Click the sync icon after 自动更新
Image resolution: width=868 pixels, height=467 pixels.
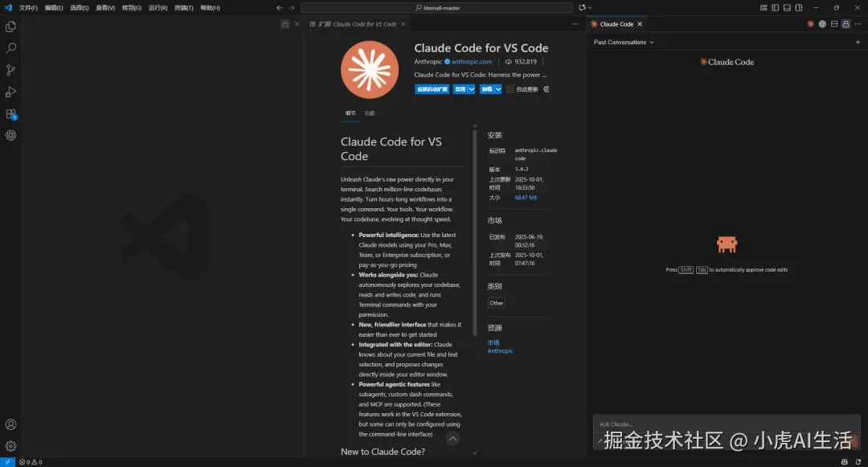[x=546, y=89]
